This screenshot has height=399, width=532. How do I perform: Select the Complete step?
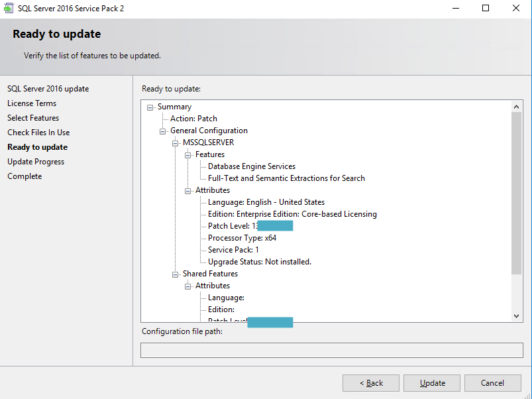pyautogui.click(x=25, y=176)
